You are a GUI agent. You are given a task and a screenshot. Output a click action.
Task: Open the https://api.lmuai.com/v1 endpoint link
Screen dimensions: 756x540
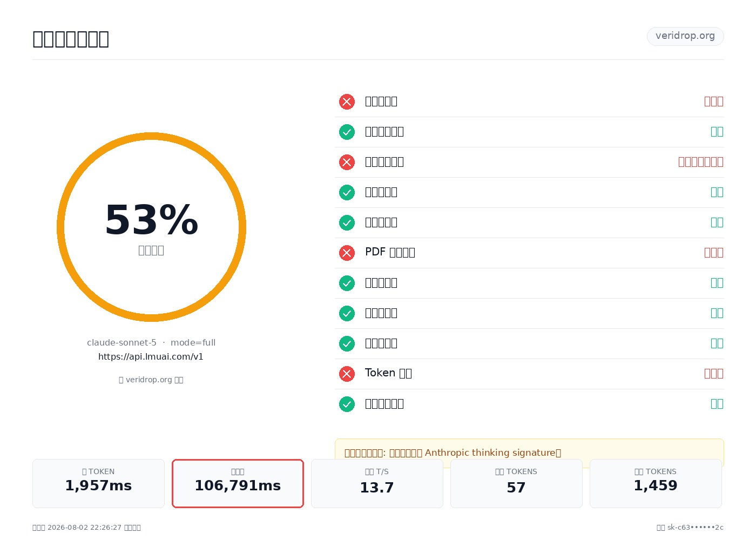pos(151,356)
